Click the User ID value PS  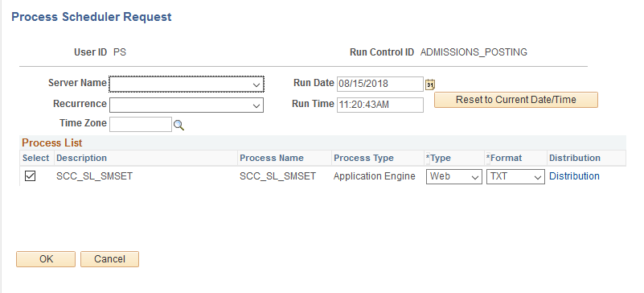[120, 52]
